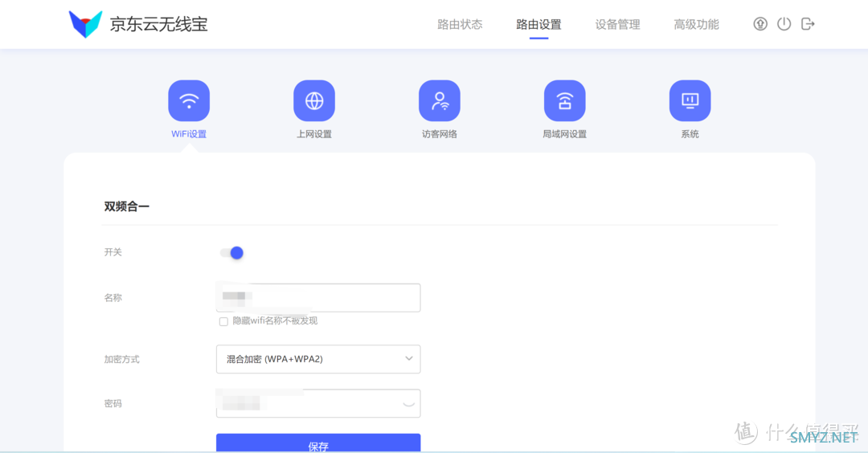The height and width of the screenshot is (453, 868).
Task: Open the 上网设置 globe icon
Action: (x=314, y=100)
